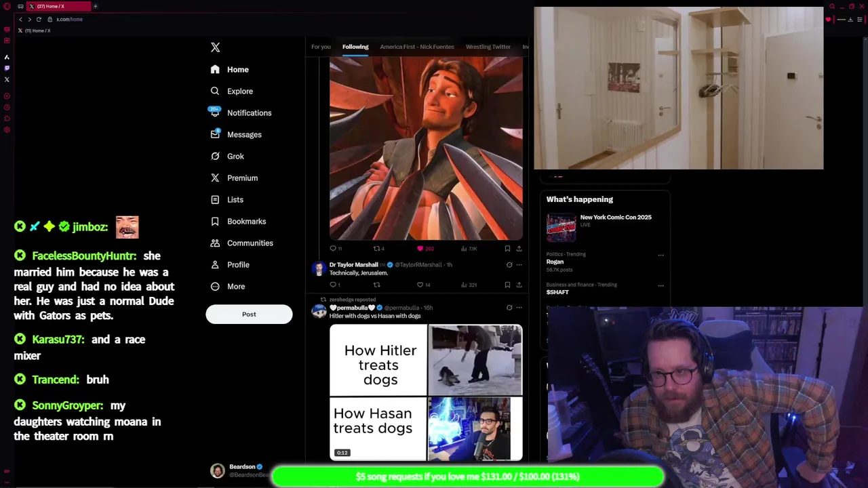Bookmark the 'Technically, Jerusalem.' post

click(x=507, y=285)
